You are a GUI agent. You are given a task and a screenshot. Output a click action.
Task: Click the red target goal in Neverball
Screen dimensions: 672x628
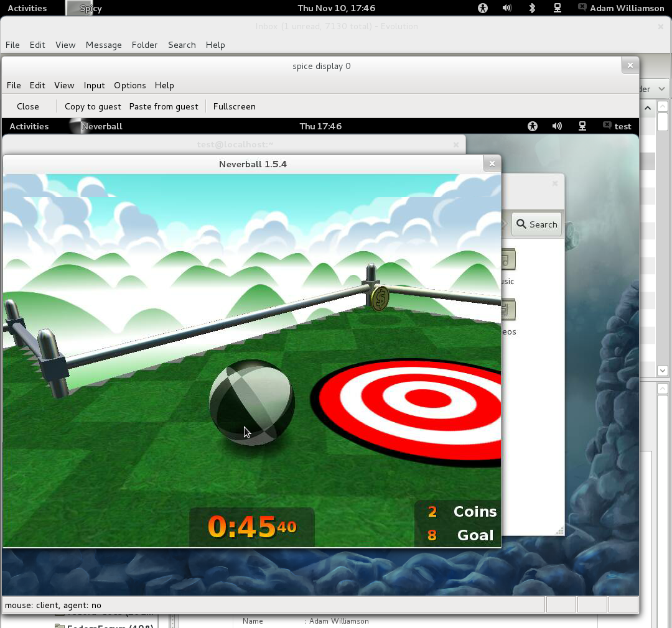coord(407,412)
